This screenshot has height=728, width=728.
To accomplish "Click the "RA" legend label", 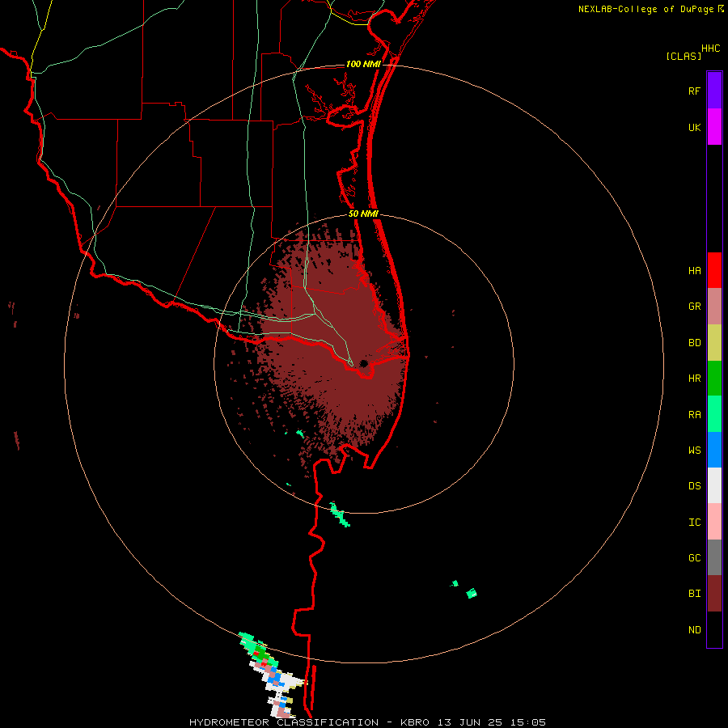I will (694, 415).
